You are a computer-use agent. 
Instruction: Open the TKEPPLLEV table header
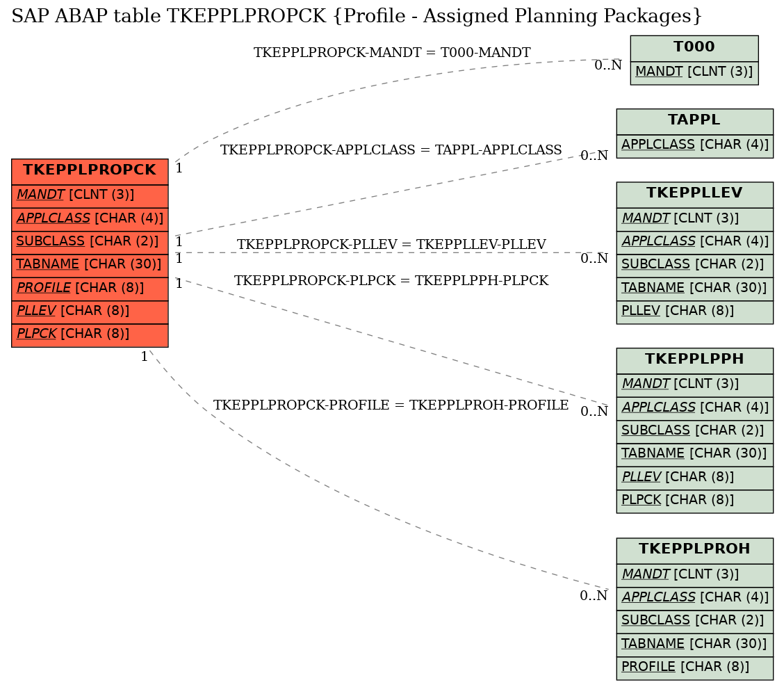[694, 195]
